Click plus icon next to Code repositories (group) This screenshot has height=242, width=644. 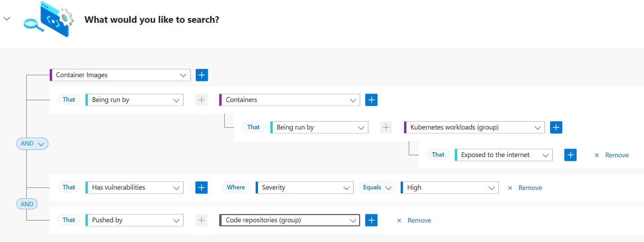(x=371, y=220)
